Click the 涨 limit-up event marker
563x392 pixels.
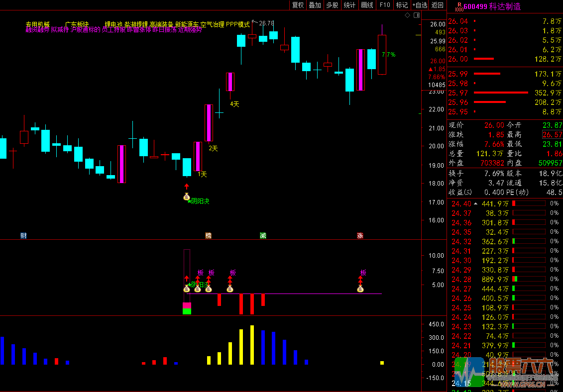360,235
